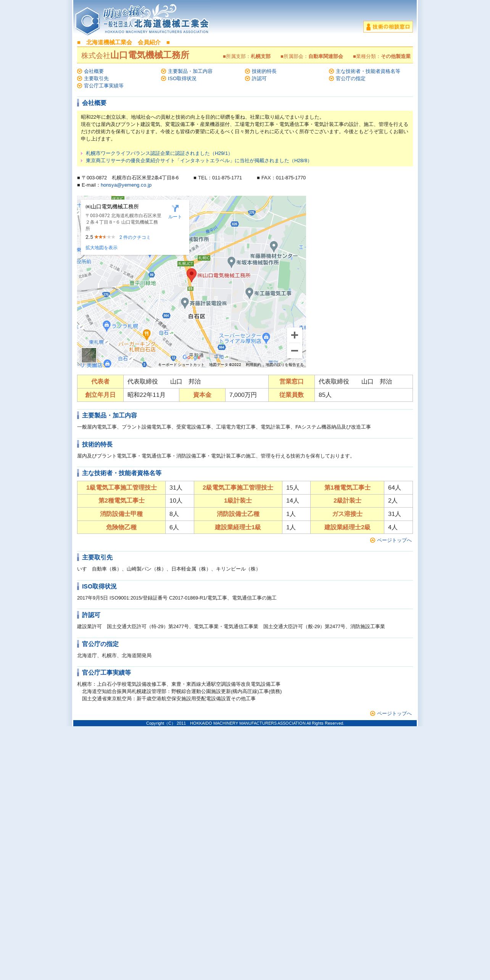This screenshot has width=490, height=980.
Task: Switch map to satellite thumbnail view
Action: (x=89, y=355)
